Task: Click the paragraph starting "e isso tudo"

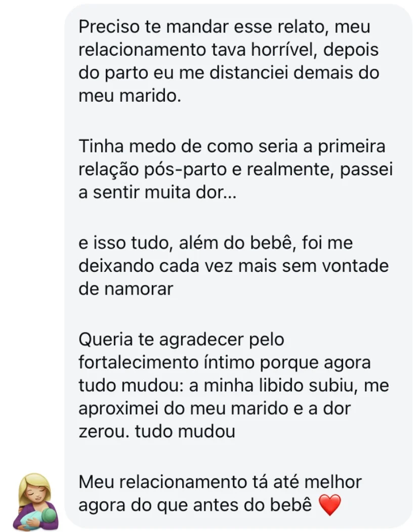Action: pos(233,266)
